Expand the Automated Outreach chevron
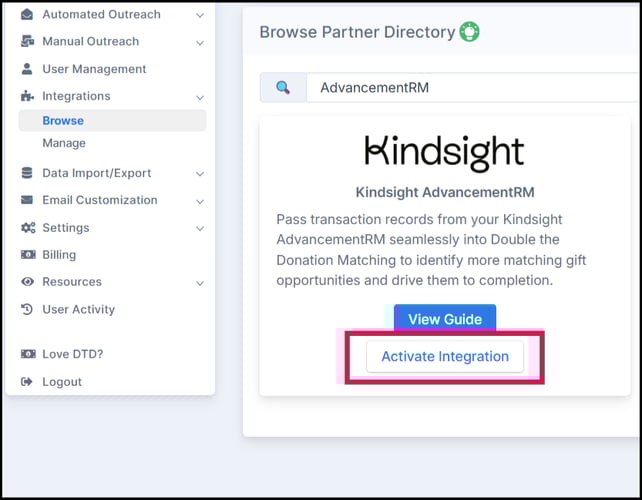 pyautogui.click(x=200, y=15)
